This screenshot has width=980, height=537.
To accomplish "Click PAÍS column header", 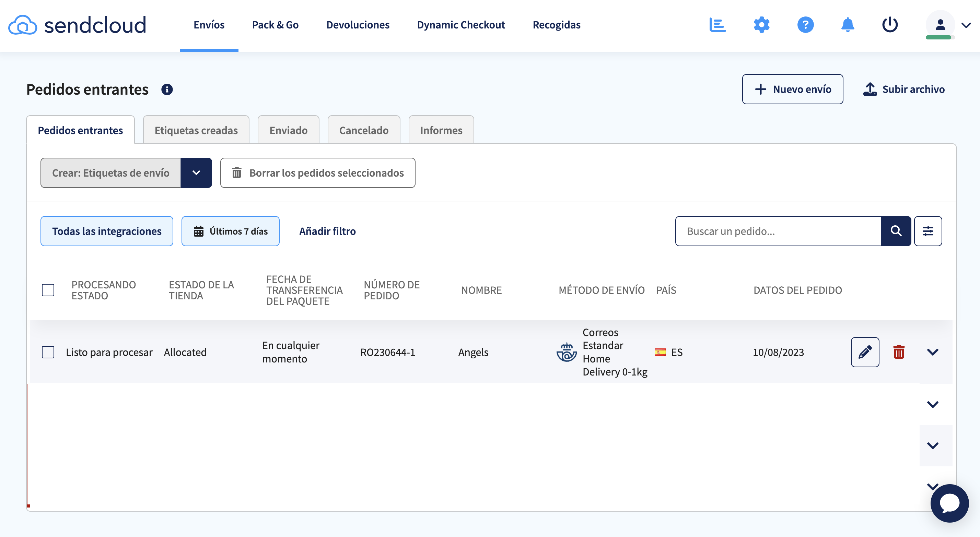I will coord(666,290).
